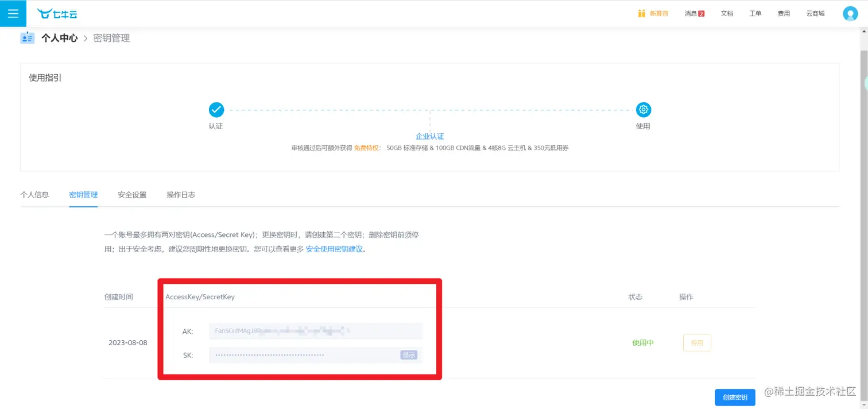Select the 密钥管理 tab
The width and height of the screenshot is (868, 409).
click(x=83, y=195)
